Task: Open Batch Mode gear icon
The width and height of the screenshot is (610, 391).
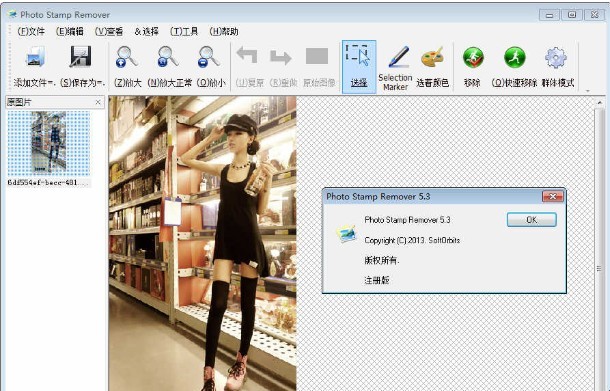Action: pos(556,58)
